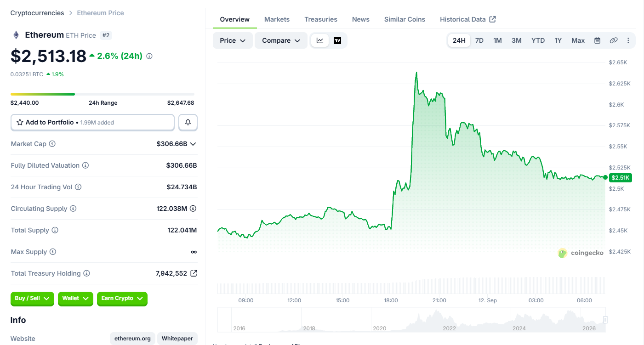The height and width of the screenshot is (345, 644).
Task: Select the Overview tab
Action: [x=235, y=19]
